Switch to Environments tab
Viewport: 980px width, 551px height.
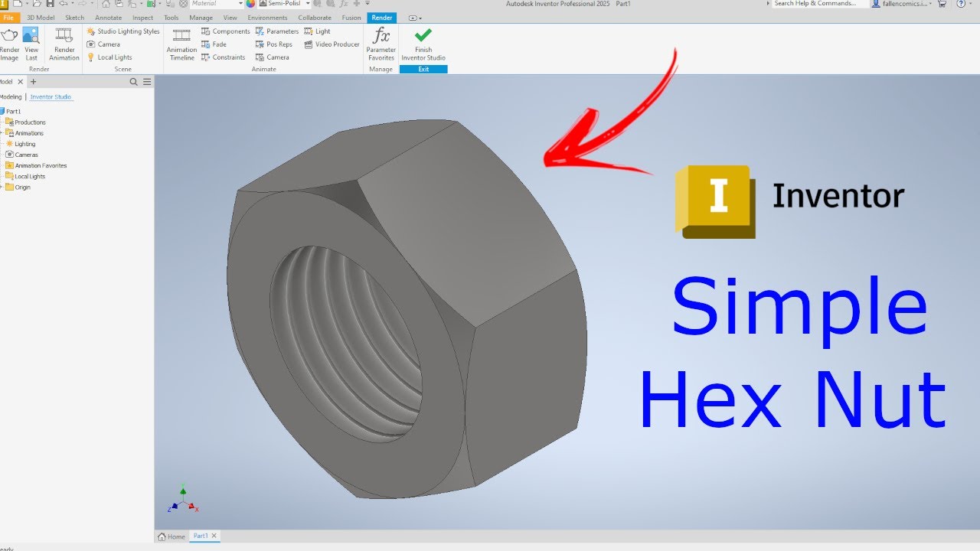point(267,18)
